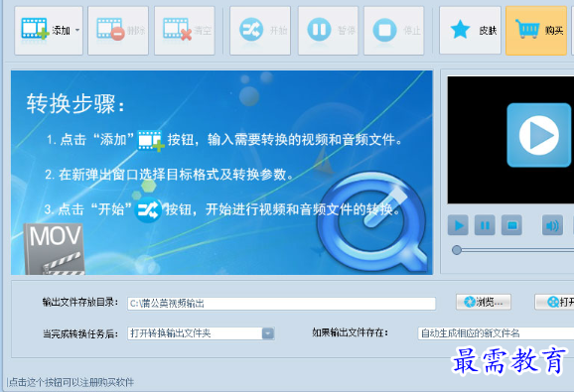Start conversion with the 开始 button

point(260,31)
